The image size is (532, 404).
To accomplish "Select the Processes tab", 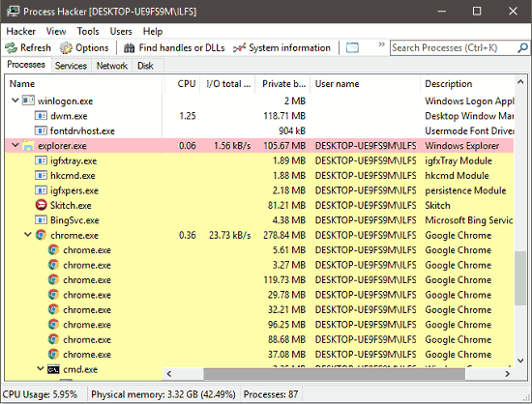I will (26, 65).
